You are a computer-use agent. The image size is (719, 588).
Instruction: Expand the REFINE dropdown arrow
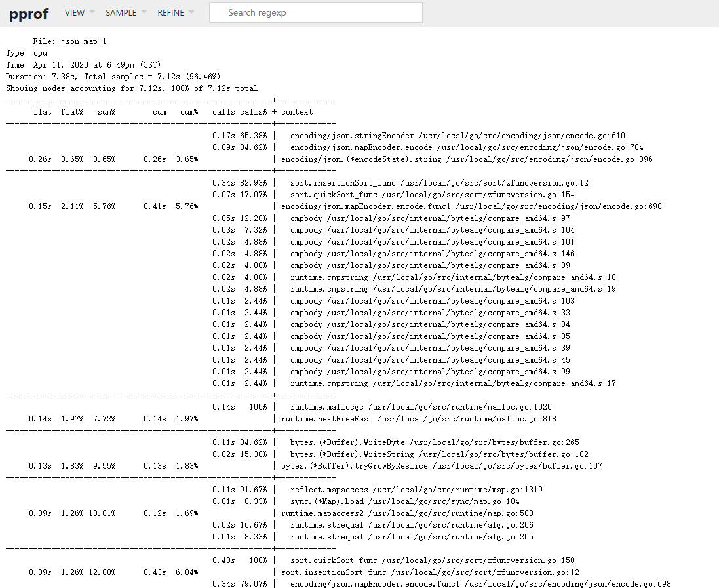coord(191,12)
